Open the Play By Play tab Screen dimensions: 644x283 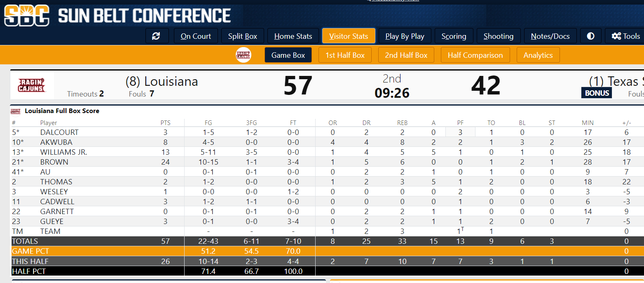pos(405,36)
